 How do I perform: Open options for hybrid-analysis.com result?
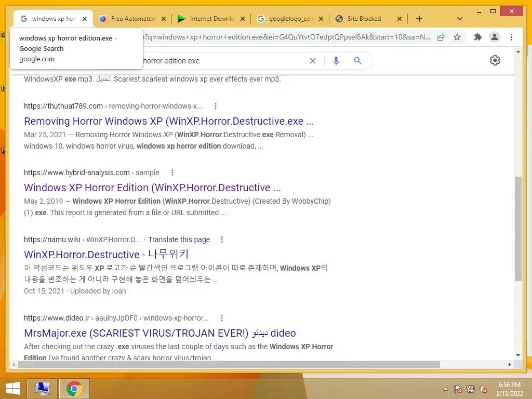172,172
